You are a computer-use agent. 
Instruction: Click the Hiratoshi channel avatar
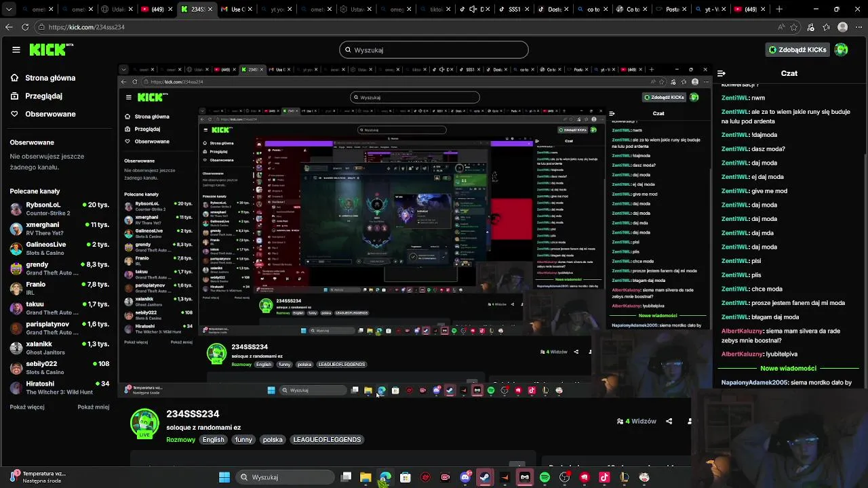click(16, 388)
